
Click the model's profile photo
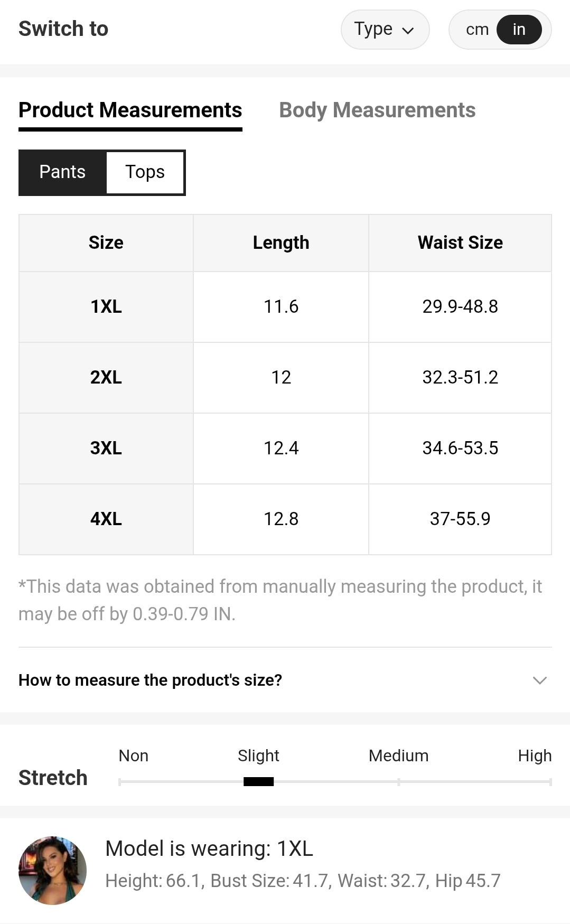pyautogui.click(x=52, y=870)
